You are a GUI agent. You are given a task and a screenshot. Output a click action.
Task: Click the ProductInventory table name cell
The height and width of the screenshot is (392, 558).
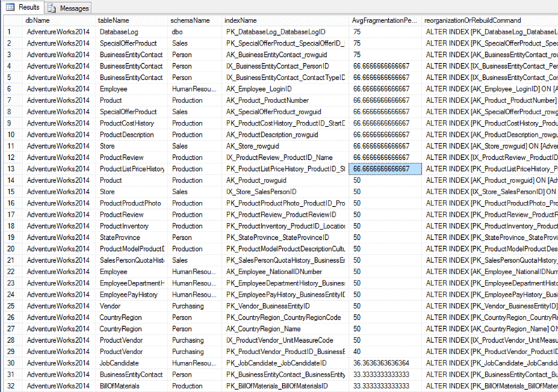[x=132, y=226]
